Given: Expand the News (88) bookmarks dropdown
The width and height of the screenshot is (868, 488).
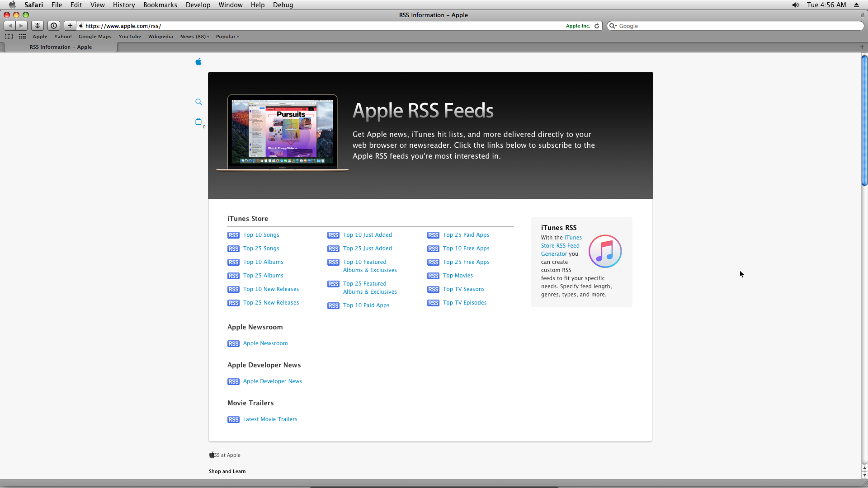Looking at the screenshot, I should coord(195,37).
